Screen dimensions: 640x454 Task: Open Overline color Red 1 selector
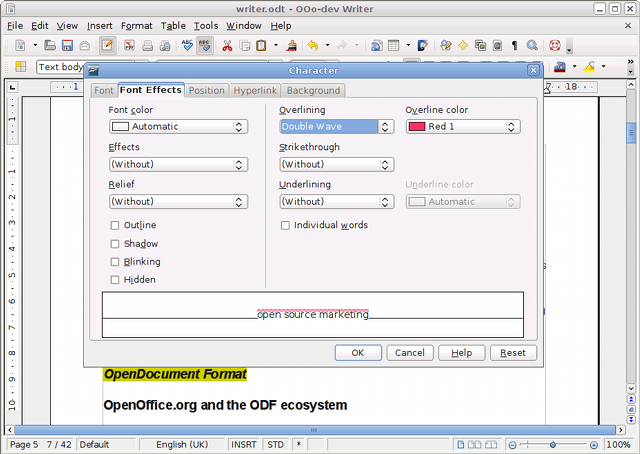462,127
